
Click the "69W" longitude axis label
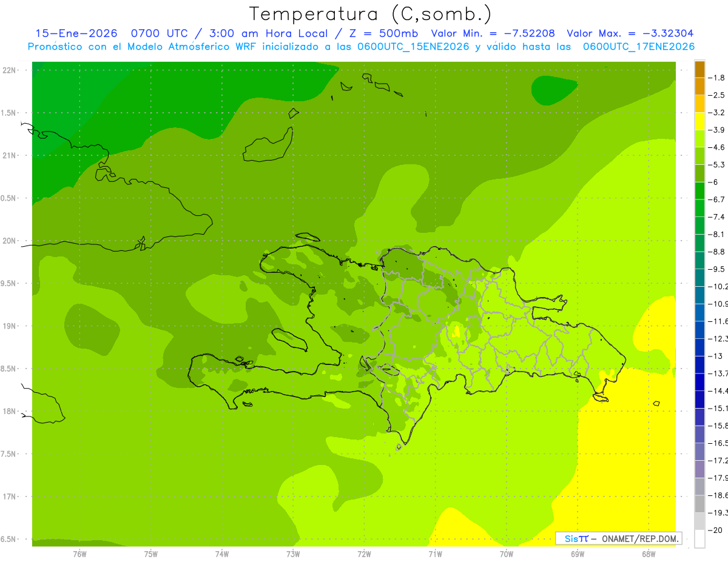click(x=578, y=554)
